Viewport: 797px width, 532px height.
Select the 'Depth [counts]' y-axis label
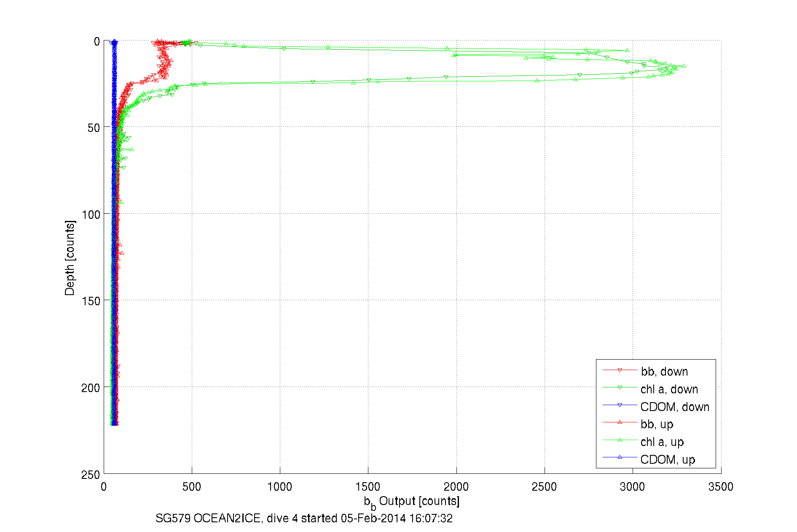(70, 258)
